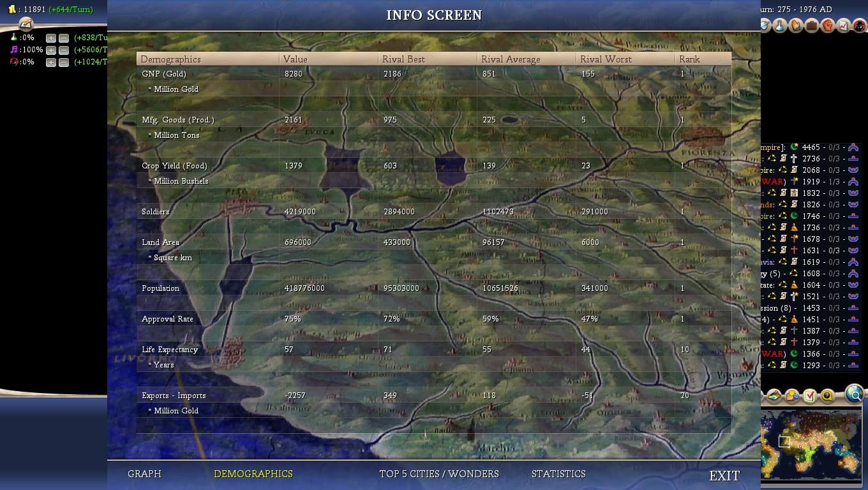Select the DEMOGRAPHICS tab
The width and height of the screenshot is (868, 490).
pyautogui.click(x=253, y=474)
